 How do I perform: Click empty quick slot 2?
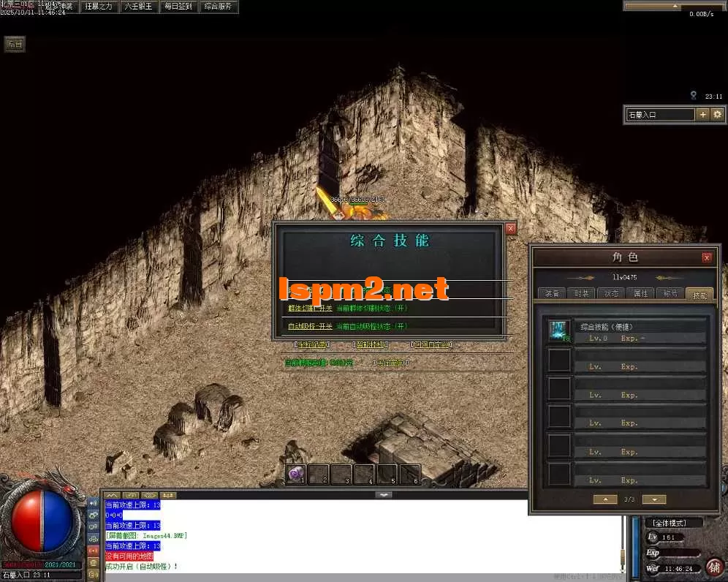click(x=319, y=475)
